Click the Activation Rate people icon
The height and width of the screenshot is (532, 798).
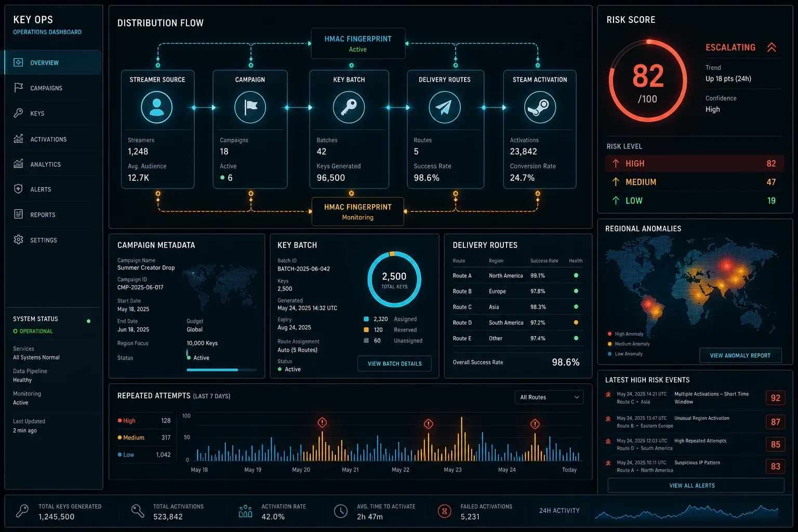click(245, 511)
